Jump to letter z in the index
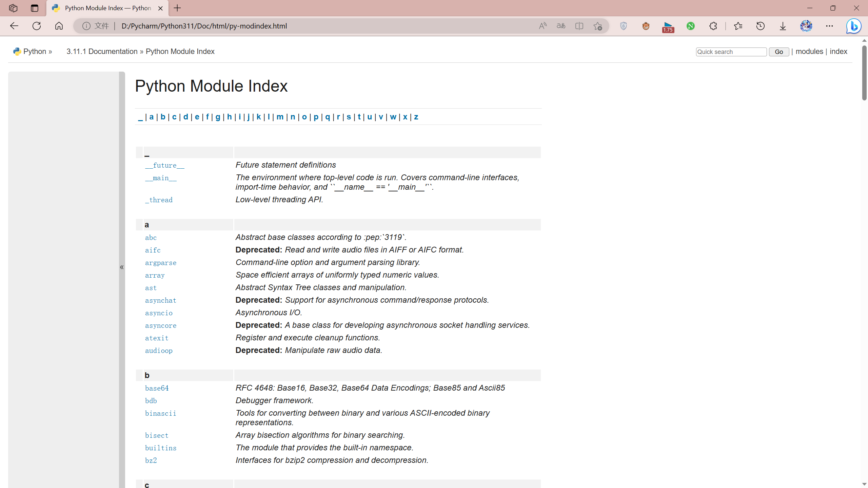 (x=416, y=117)
